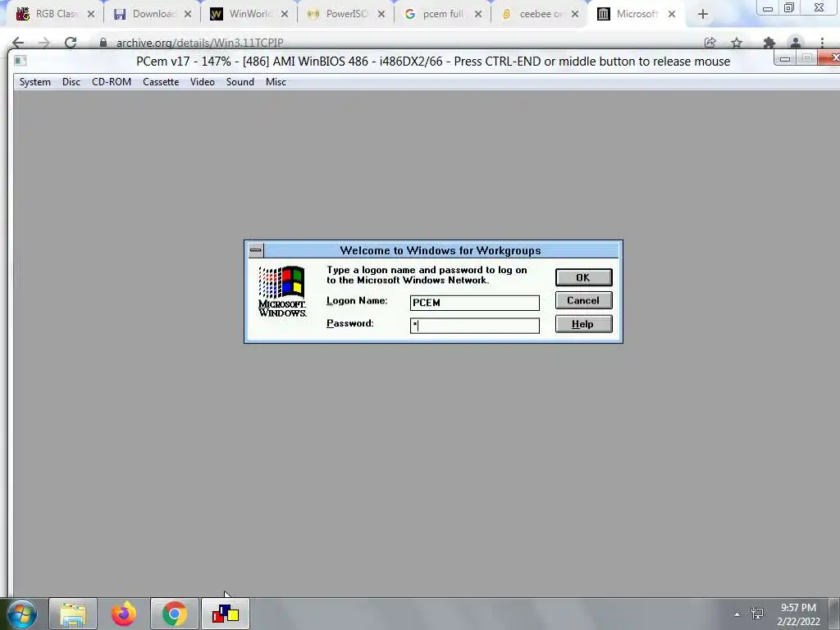The width and height of the screenshot is (840, 630).
Task: Focus the Password field
Action: coord(475,325)
